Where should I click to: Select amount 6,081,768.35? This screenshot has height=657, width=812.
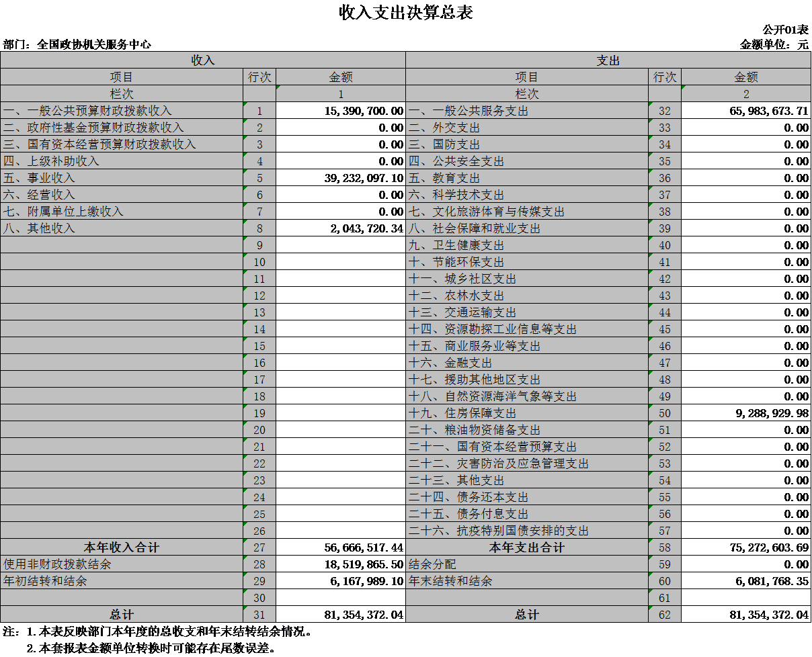[x=746, y=581]
